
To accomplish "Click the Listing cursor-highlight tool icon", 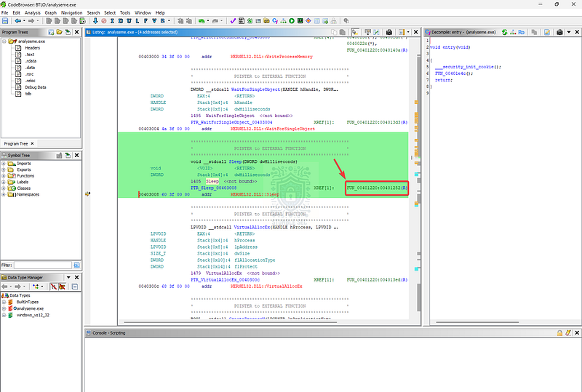I will [355, 32].
